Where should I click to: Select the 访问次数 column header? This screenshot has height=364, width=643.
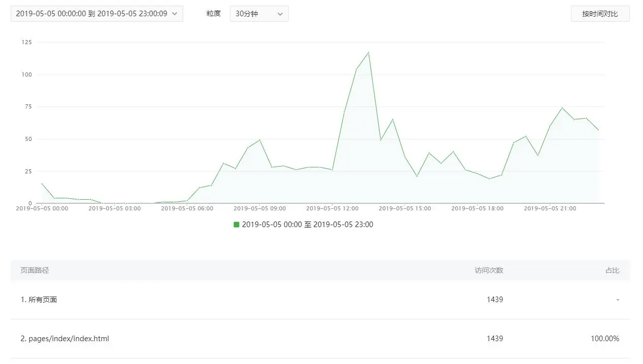[489, 270]
